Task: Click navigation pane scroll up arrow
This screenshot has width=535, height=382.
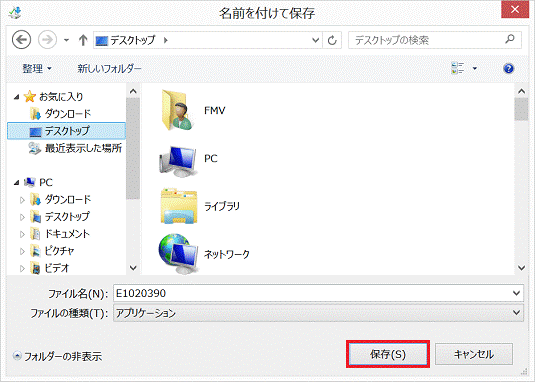Action: coord(133,91)
